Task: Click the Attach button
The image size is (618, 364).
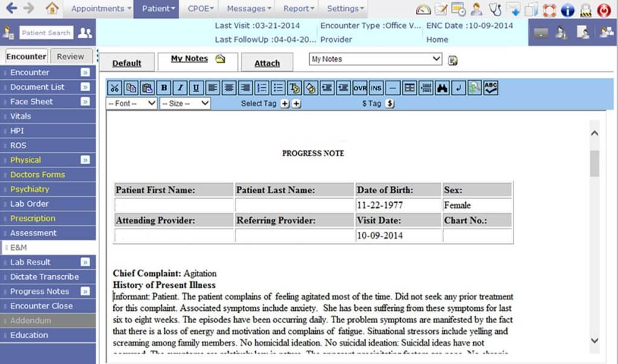Action: (x=267, y=62)
